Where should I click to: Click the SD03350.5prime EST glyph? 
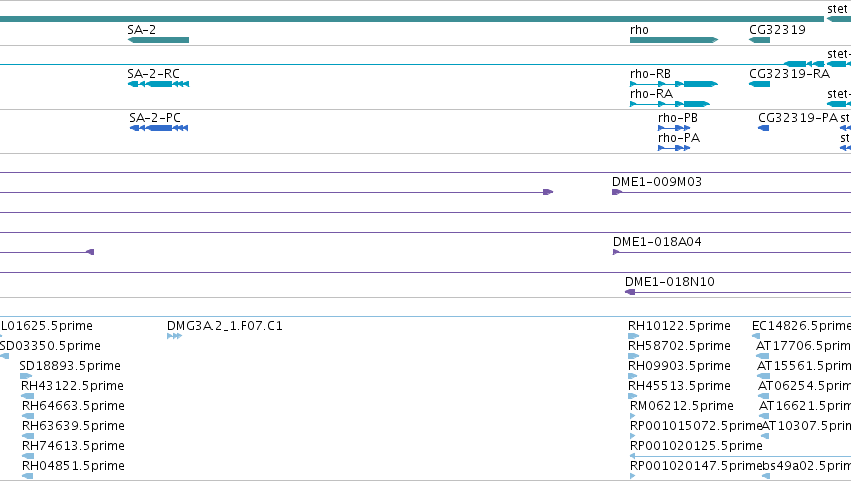tap(4, 356)
